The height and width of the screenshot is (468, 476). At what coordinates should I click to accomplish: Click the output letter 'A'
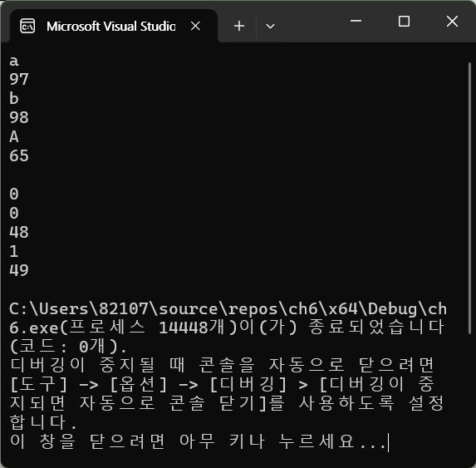click(x=14, y=136)
